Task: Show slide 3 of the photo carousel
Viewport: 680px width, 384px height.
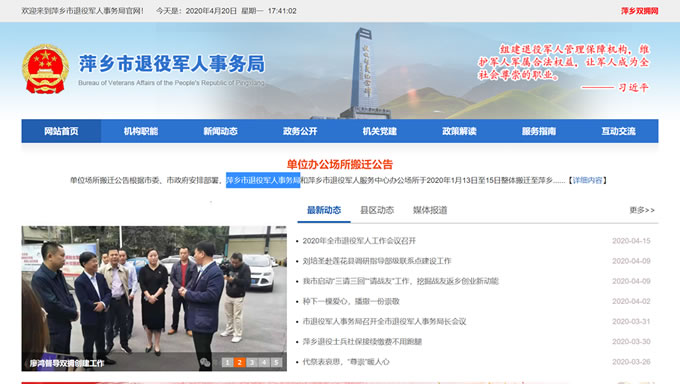Action: pos(252,362)
